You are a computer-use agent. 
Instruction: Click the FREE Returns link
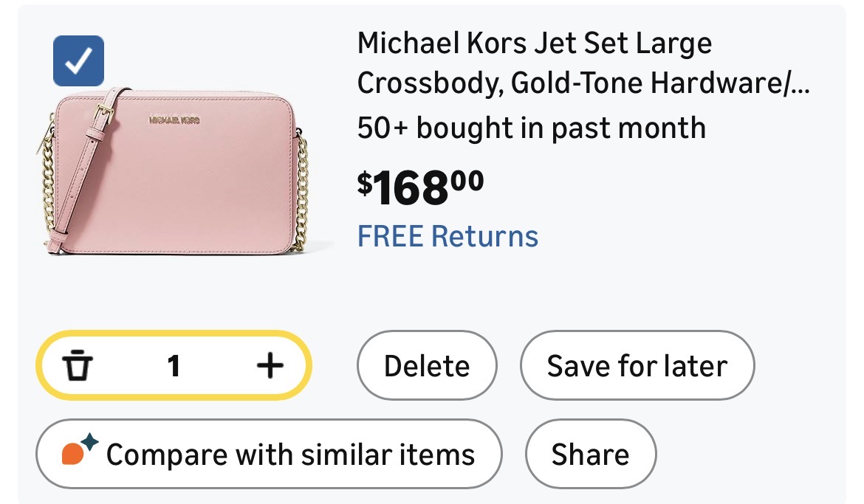448,236
